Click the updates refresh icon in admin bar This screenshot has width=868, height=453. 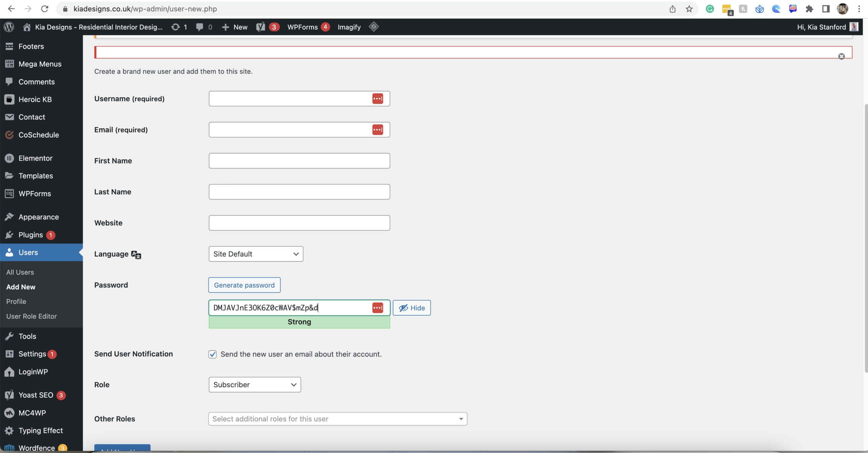175,27
